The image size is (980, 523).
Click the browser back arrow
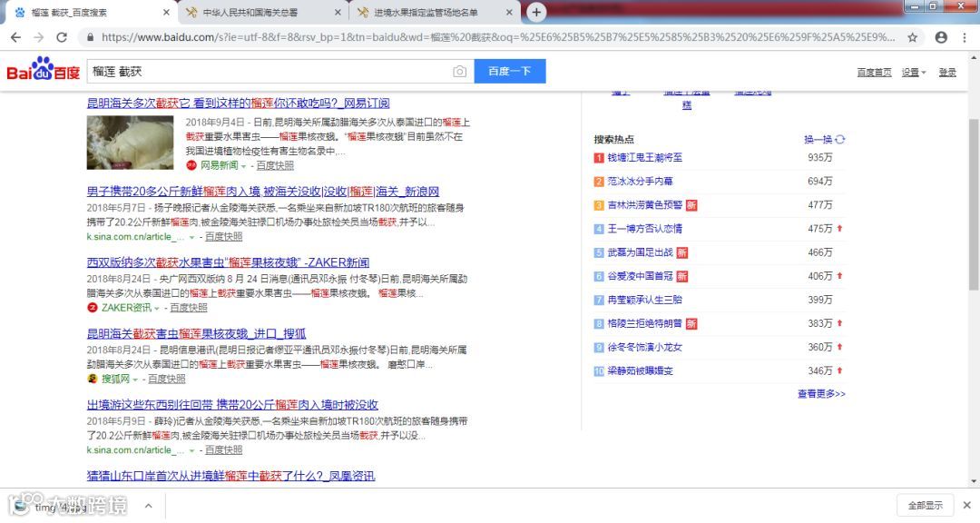coord(15,37)
